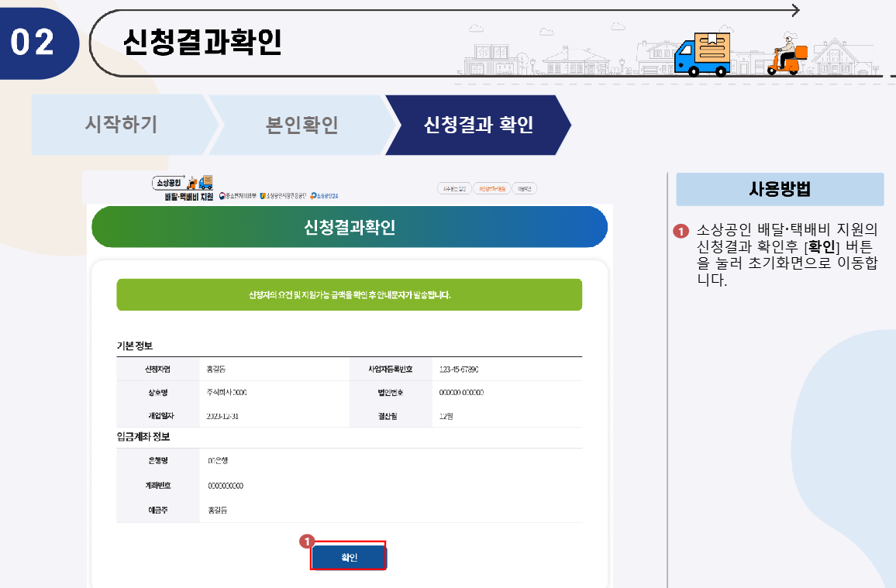Click the 신청결과확인 gradient banner
The height and width of the screenshot is (588, 896).
pyautogui.click(x=349, y=227)
